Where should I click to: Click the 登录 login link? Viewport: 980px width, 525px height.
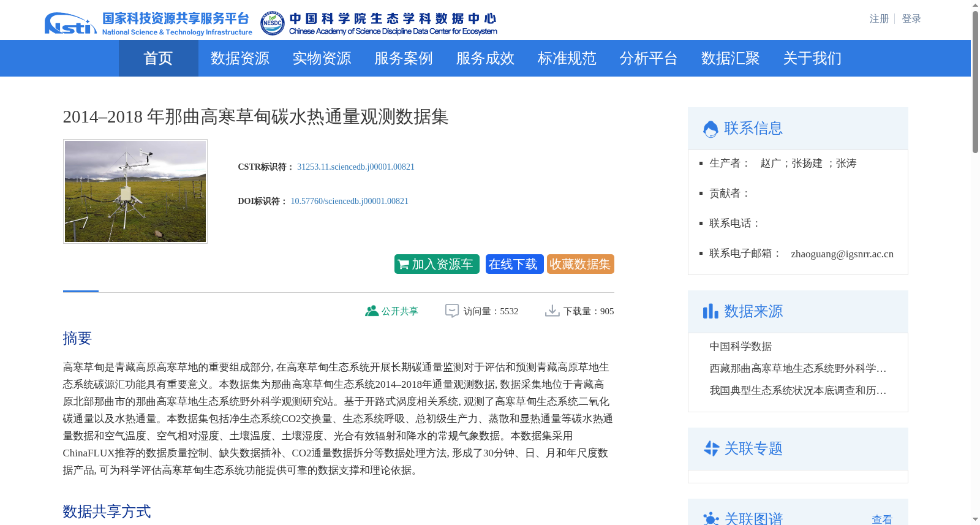coord(911,19)
